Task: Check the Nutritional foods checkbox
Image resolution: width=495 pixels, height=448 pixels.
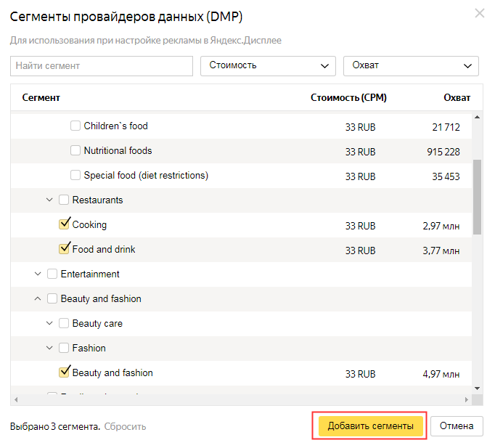Action: point(75,150)
